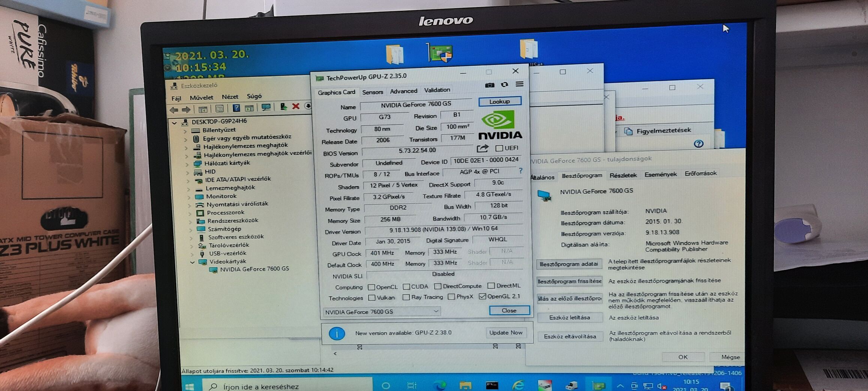Expand the Hálózati kártyák node

(x=187, y=164)
